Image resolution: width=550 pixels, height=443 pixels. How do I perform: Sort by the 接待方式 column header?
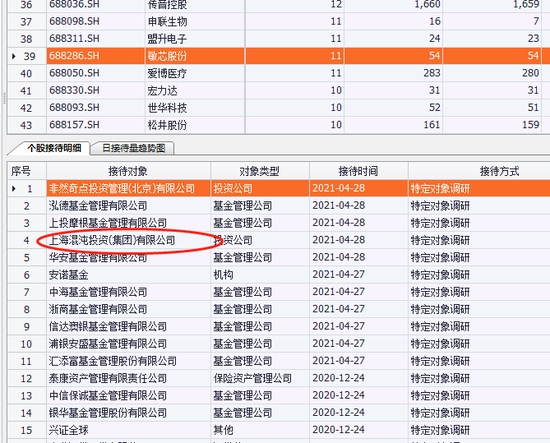pos(499,171)
